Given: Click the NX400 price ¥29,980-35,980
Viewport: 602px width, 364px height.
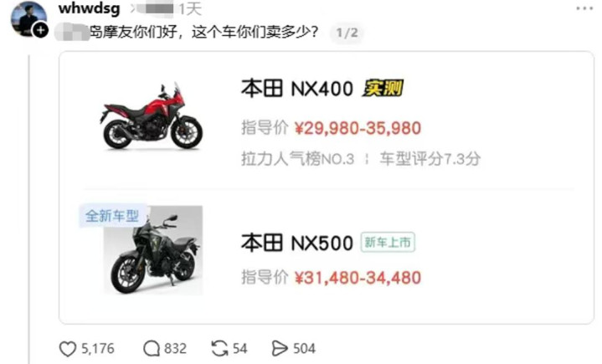Looking at the screenshot, I should [358, 128].
